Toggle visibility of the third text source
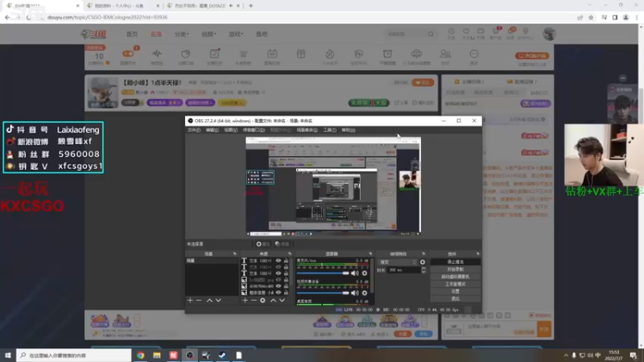 tap(279, 274)
